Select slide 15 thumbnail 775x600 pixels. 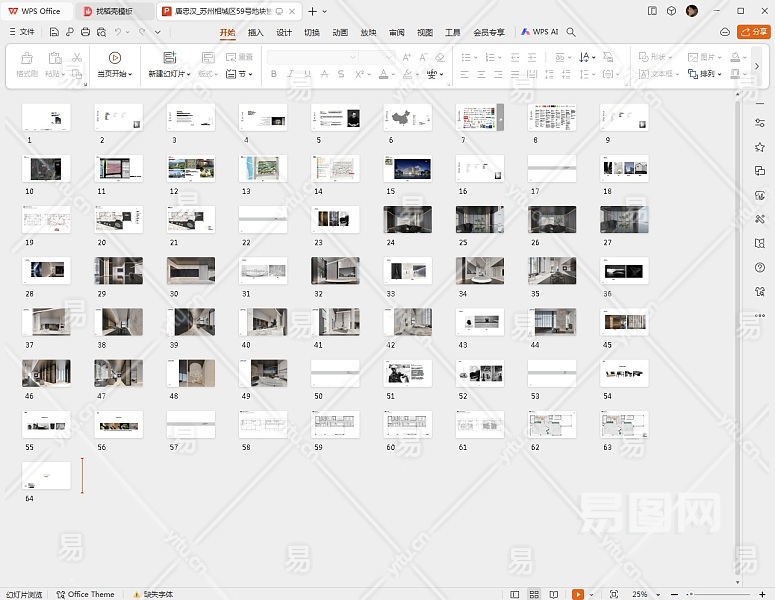(408, 168)
